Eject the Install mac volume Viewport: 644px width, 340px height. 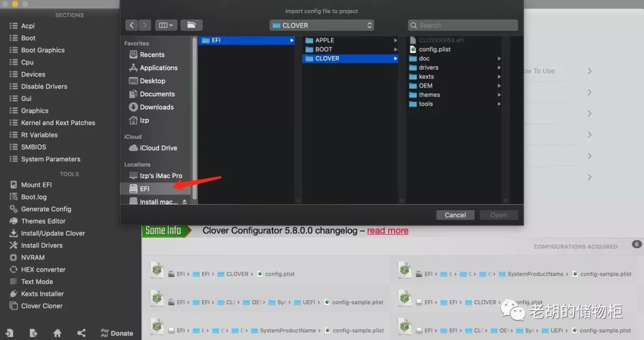[184, 202]
